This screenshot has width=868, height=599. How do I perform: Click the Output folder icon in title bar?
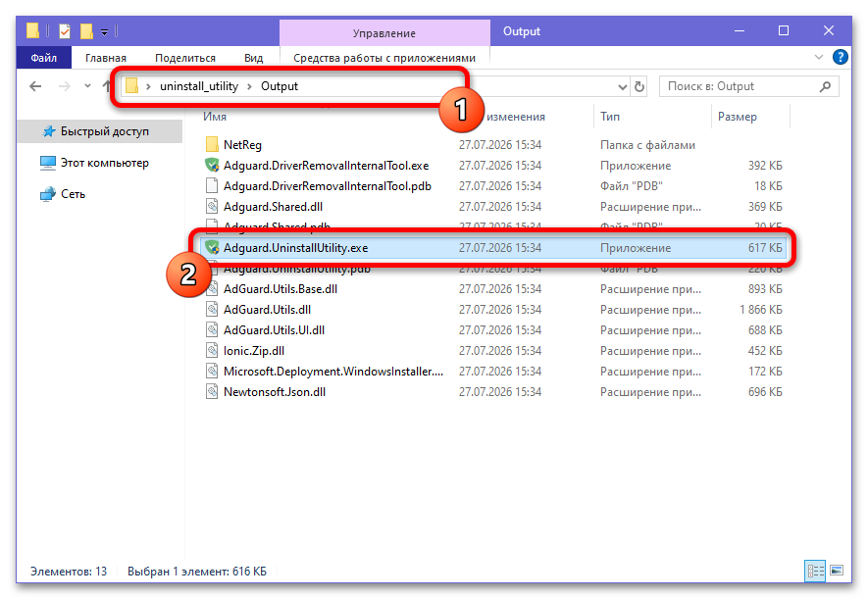pos(32,30)
